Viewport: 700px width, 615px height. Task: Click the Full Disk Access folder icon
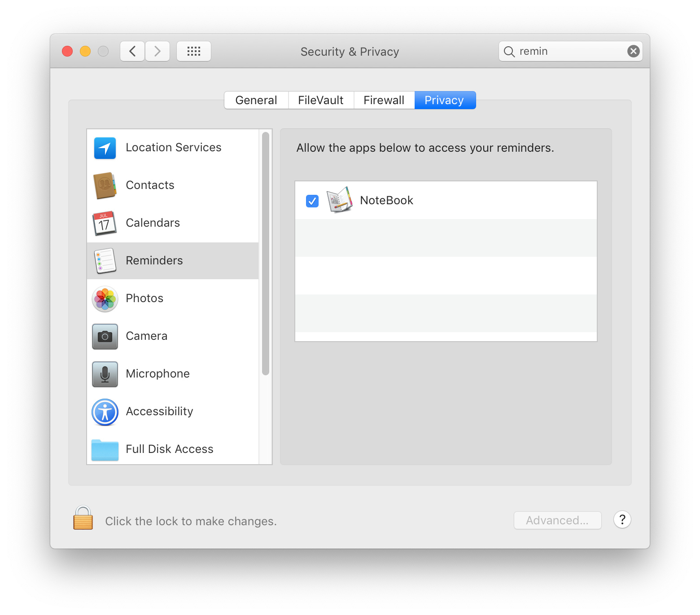point(105,450)
